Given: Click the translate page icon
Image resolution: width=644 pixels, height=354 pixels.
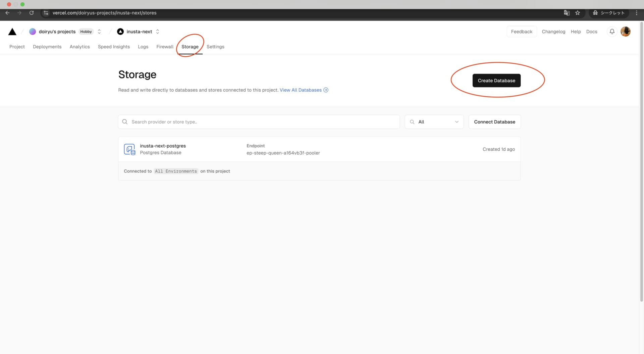Looking at the screenshot, I should coord(567,13).
